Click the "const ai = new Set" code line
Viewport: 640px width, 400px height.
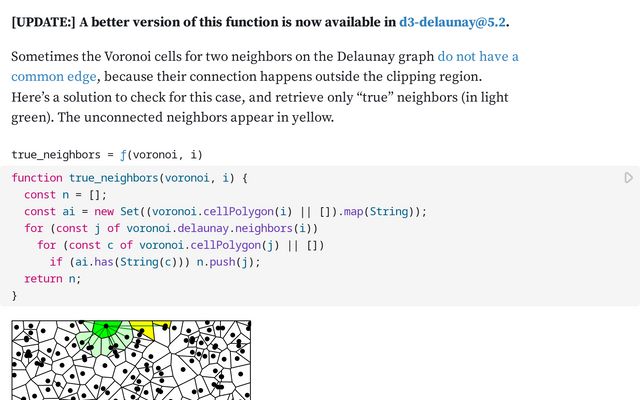tap(150, 212)
